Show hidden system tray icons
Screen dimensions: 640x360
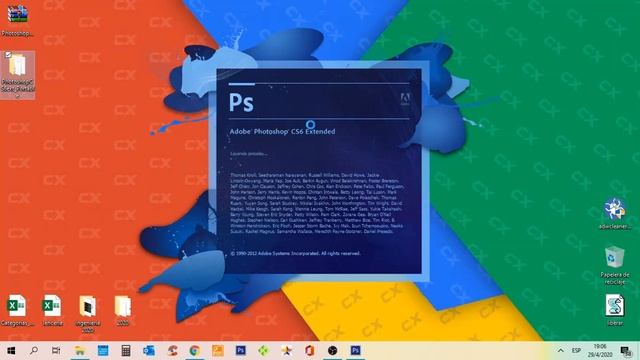point(561,351)
